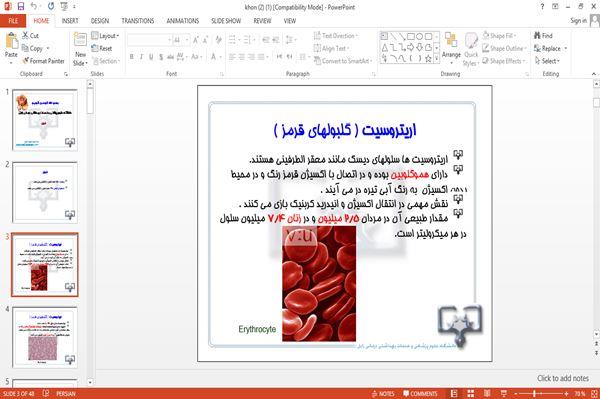Click the New Slide icon
This screenshot has width=600, height=399.
pos(80,41)
